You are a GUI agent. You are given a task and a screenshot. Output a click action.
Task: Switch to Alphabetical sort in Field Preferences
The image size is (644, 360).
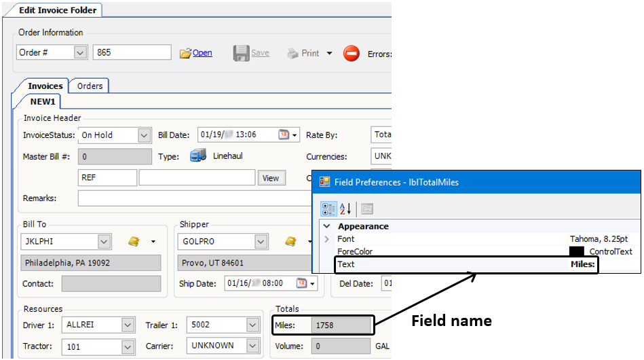(345, 209)
